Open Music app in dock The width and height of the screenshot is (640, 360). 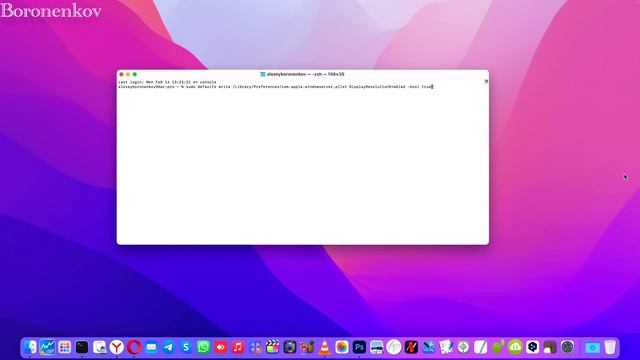(x=238, y=347)
